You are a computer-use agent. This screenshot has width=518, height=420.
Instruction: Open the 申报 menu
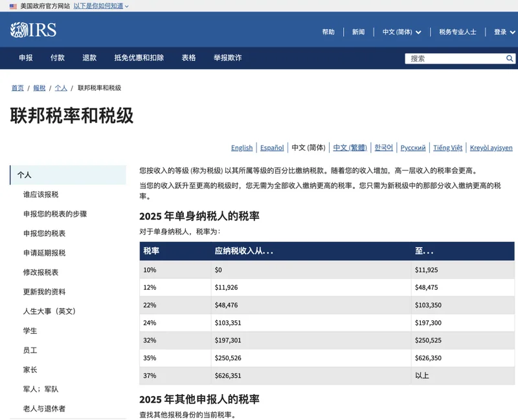pos(26,58)
